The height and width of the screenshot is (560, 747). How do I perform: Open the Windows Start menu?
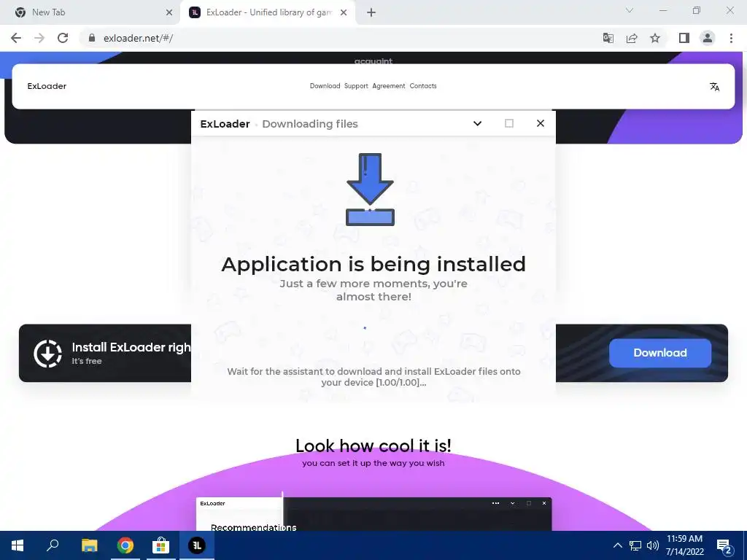point(18,545)
